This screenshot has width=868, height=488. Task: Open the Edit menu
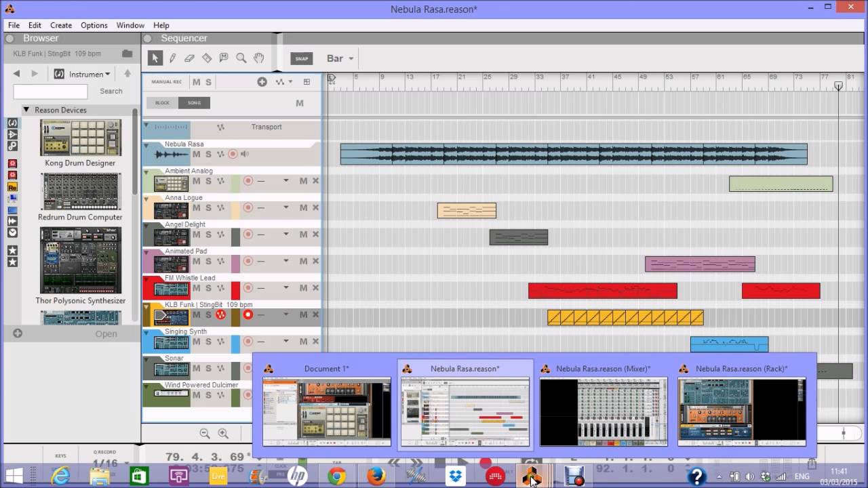[x=35, y=25]
